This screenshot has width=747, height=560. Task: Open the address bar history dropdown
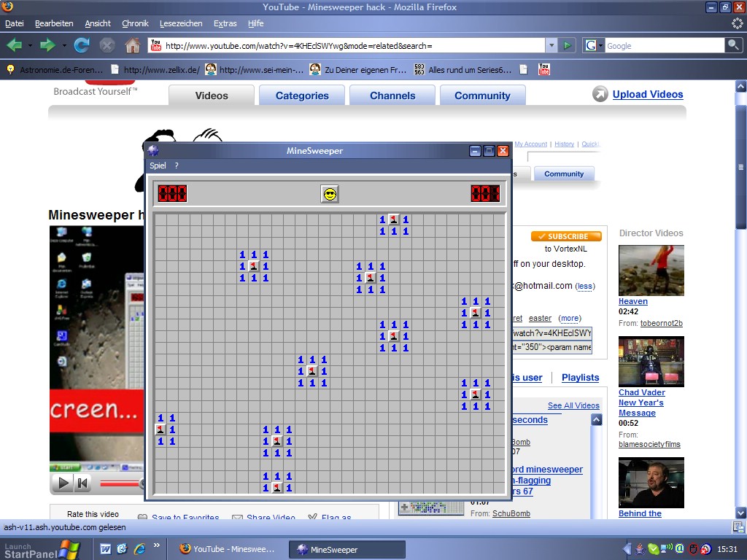(551, 45)
